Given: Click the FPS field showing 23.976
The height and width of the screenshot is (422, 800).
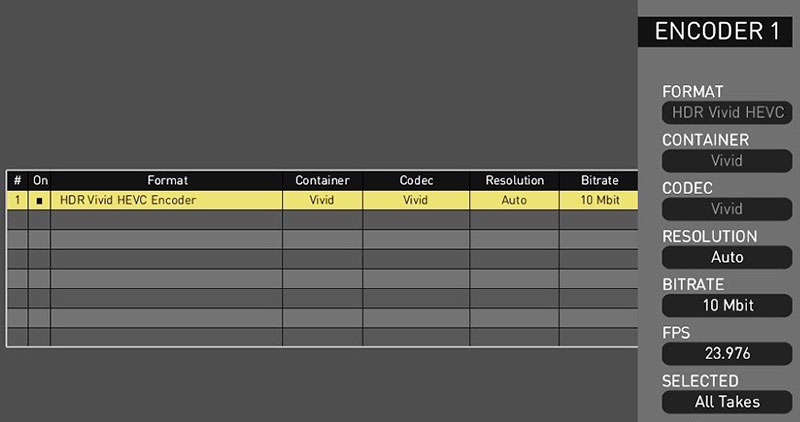Looking at the screenshot, I should tap(727, 353).
